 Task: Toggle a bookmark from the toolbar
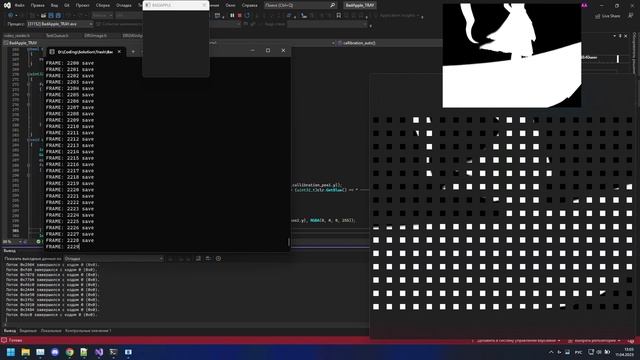338,16
